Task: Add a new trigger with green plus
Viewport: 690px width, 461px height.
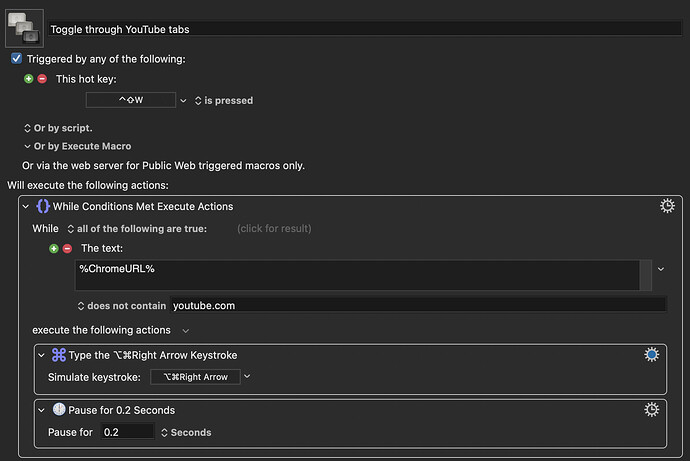Action: point(29,78)
